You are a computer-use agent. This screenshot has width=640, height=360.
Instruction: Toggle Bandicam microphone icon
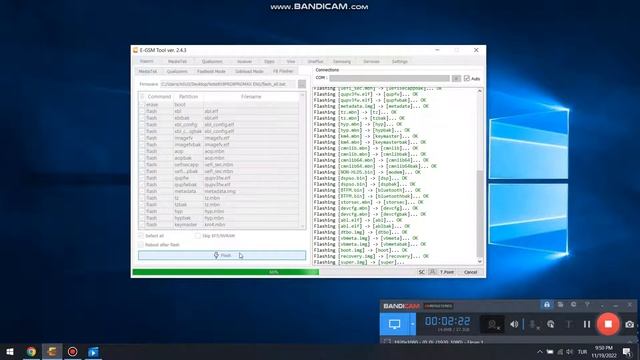click(533, 324)
